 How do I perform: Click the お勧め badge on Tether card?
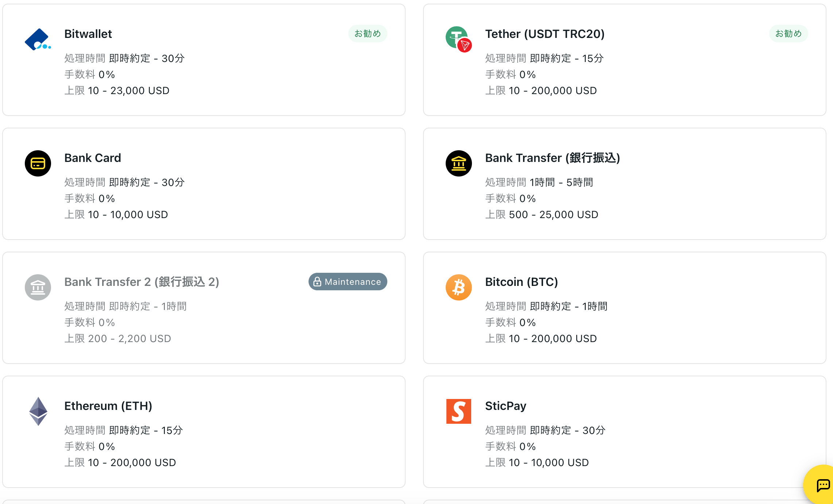[x=789, y=34]
